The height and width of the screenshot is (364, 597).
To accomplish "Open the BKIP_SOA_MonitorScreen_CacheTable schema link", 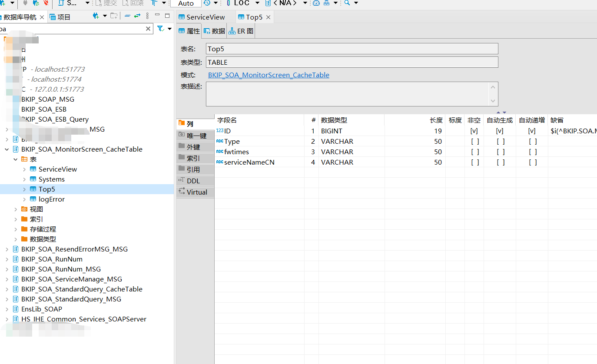I will click(x=269, y=75).
